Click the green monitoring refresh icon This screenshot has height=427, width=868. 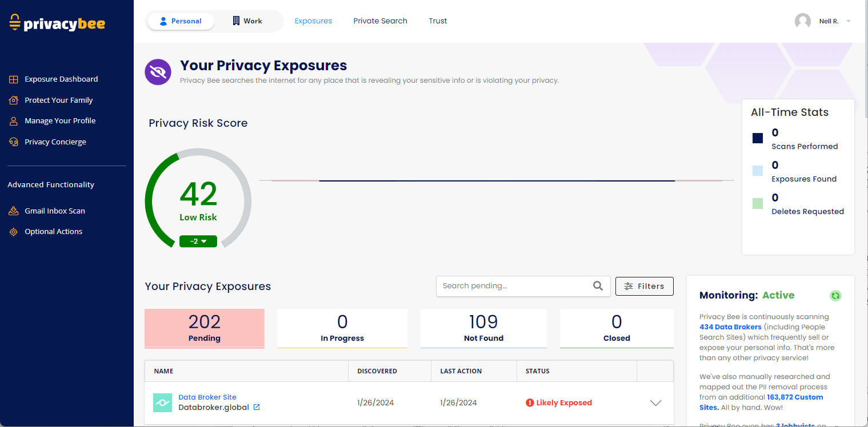pyautogui.click(x=835, y=295)
